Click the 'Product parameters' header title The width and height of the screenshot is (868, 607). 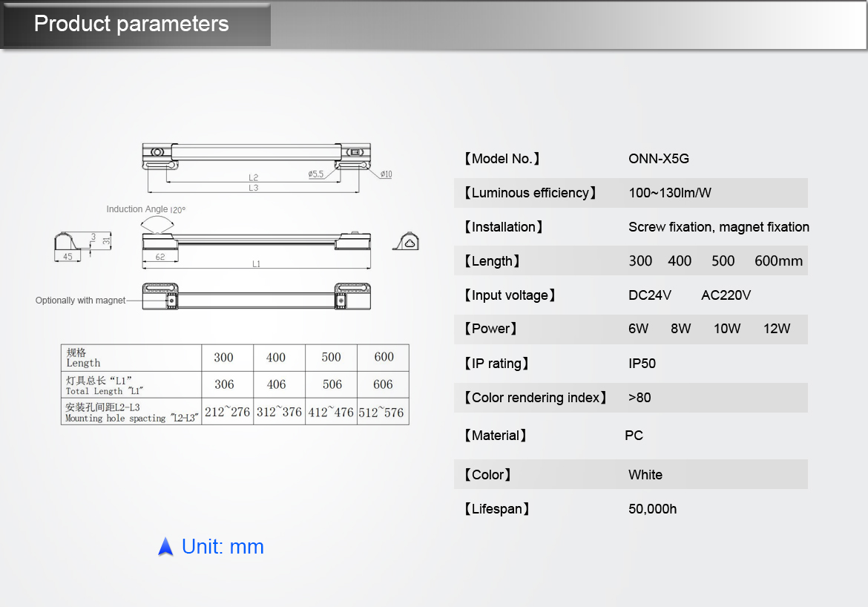pyautogui.click(x=131, y=24)
